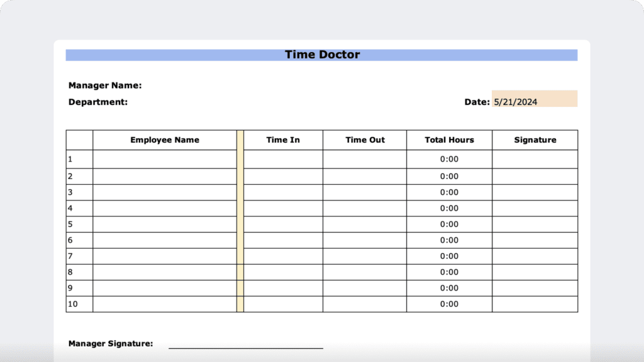Click the Time Doctor title banner

pos(322,55)
